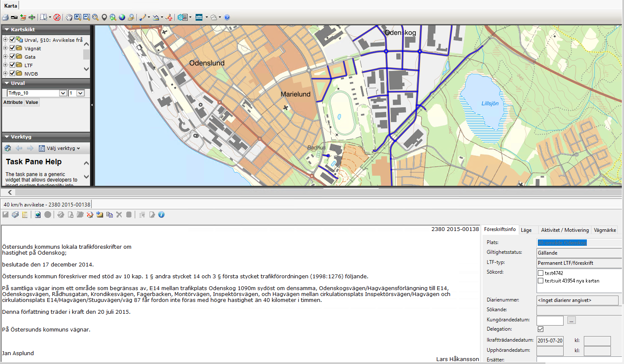The image size is (624, 364).
Task: Click the Attribute column header
Action: coord(13,102)
